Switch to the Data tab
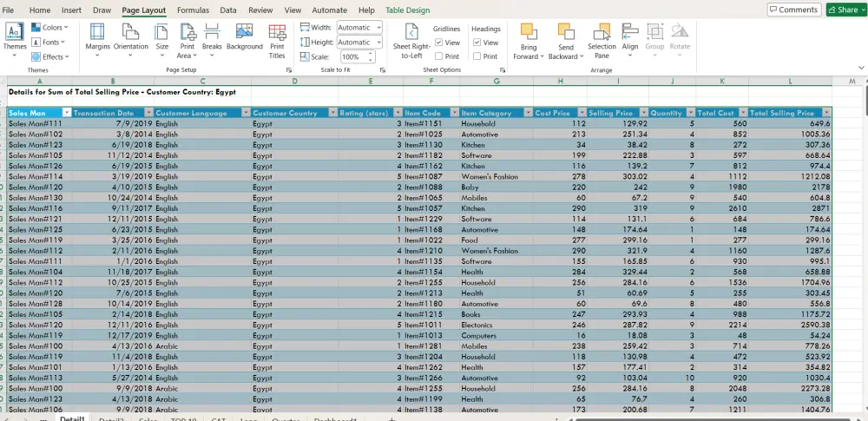This screenshot has width=868, height=421. click(228, 10)
